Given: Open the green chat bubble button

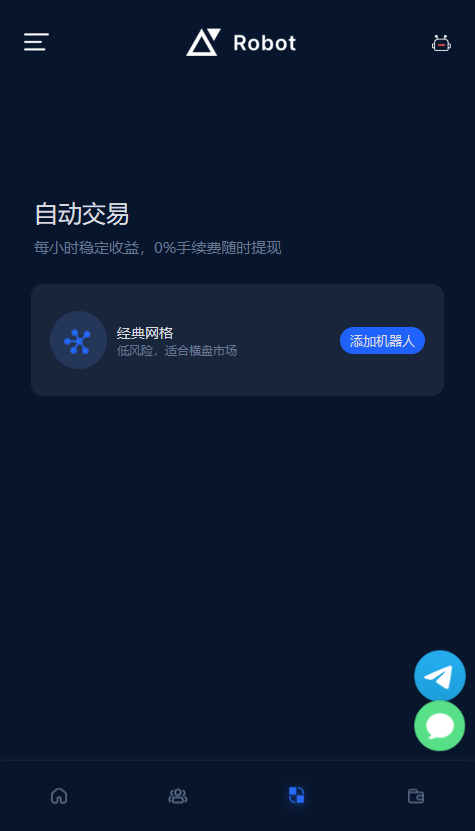Looking at the screenshot, I should pyautogui.click(x=439, y=726).
